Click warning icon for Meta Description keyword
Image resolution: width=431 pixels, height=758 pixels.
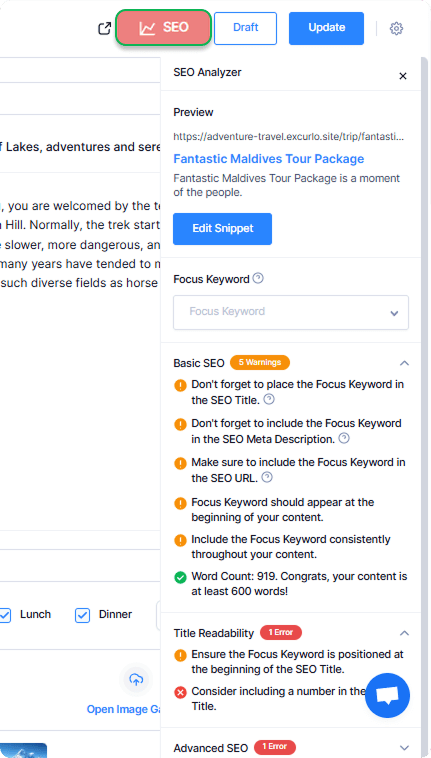(x=180, y=424)
